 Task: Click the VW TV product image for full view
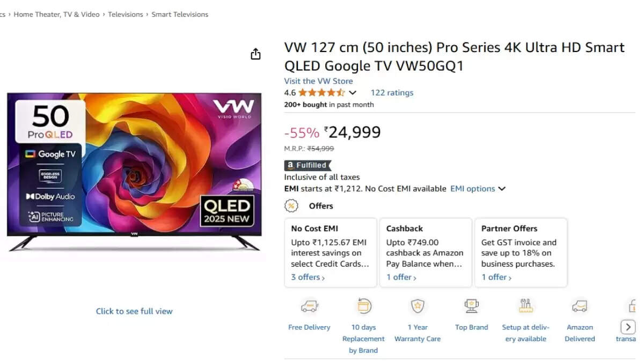(x=134, y=172)
